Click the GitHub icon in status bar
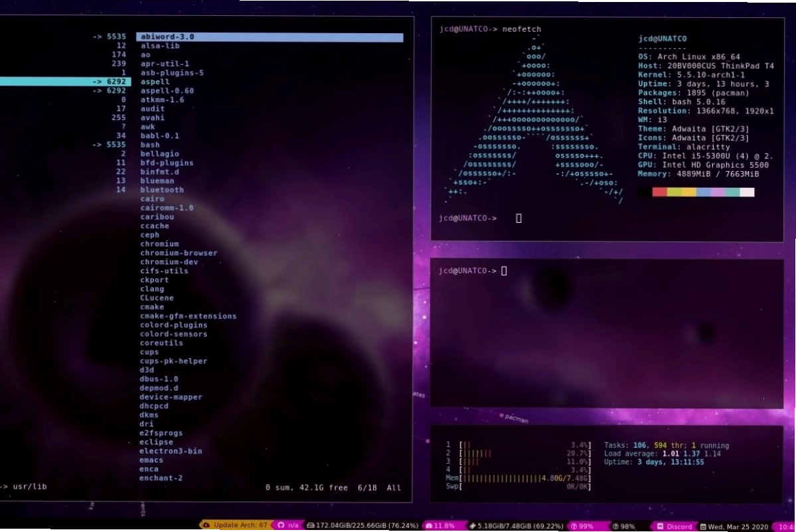796x532 pixels. (281, 525)
